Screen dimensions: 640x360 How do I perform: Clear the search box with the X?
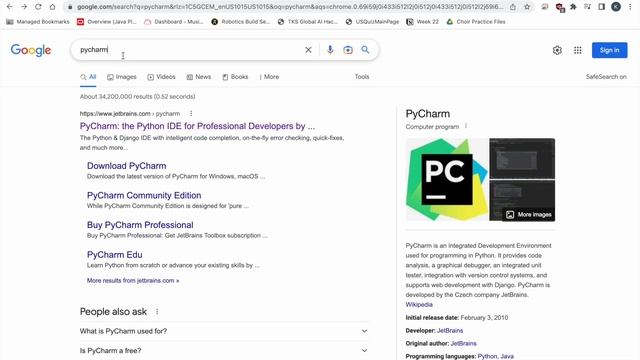pos(308,50)
